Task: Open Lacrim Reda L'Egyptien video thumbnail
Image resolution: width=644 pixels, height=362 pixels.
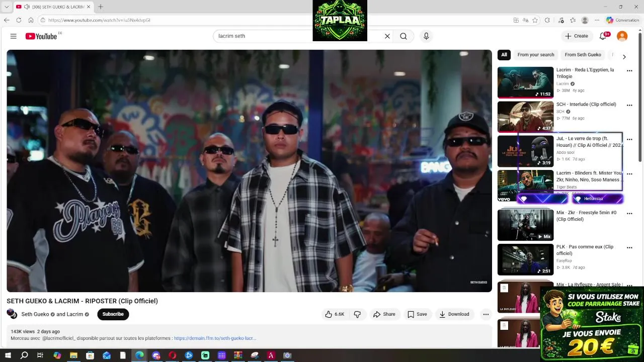Action: [525, 82]
